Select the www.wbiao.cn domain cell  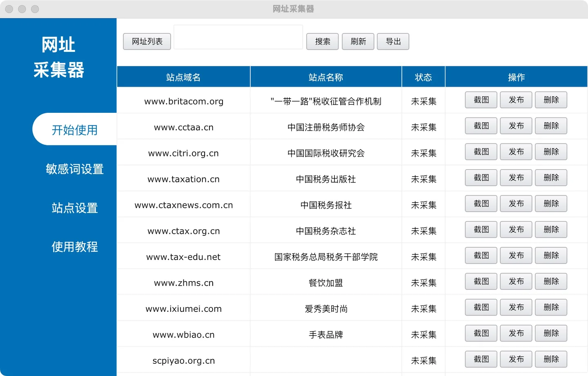(x=184, y=335)
